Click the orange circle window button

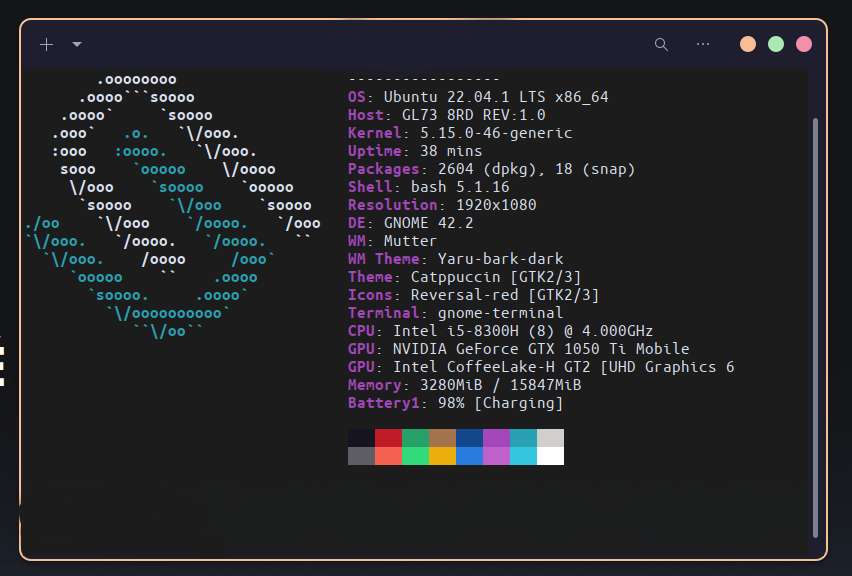point(748,44)
